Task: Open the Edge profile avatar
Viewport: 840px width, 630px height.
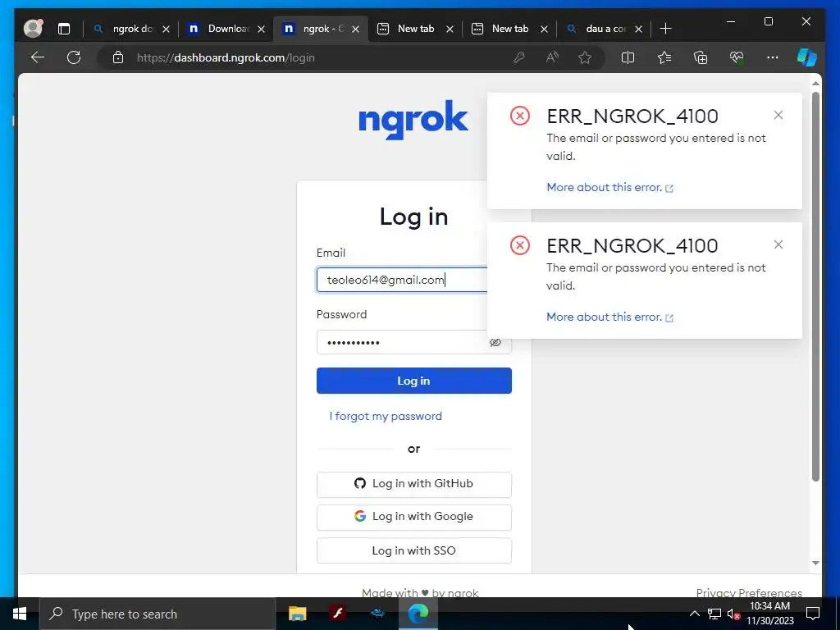Action: tap(33, 29)
